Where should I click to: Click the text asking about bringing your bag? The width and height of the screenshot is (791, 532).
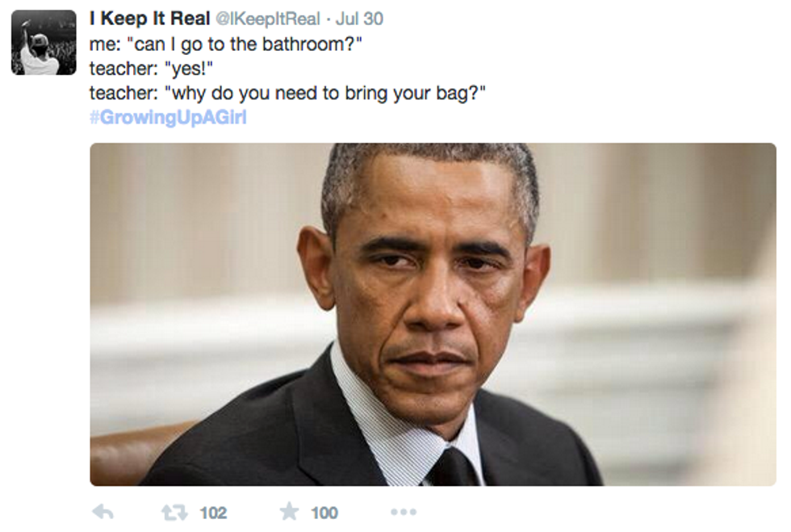point(287,94)
